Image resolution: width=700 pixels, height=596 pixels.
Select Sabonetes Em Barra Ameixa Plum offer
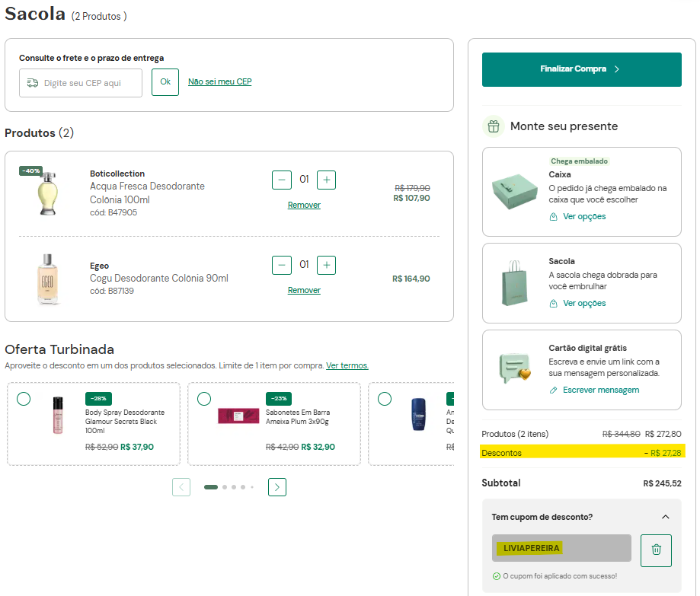pyautogui.click(x=204, y=398)
